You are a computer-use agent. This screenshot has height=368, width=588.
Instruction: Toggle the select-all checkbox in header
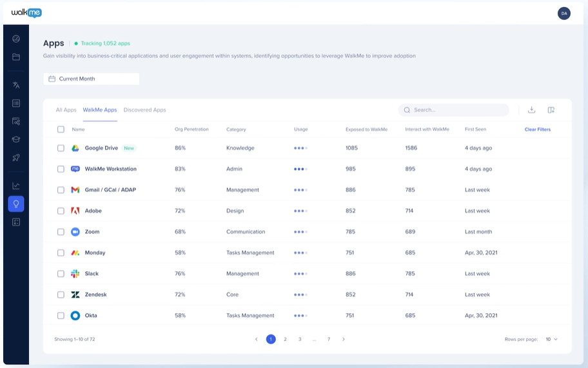(61, 130)
